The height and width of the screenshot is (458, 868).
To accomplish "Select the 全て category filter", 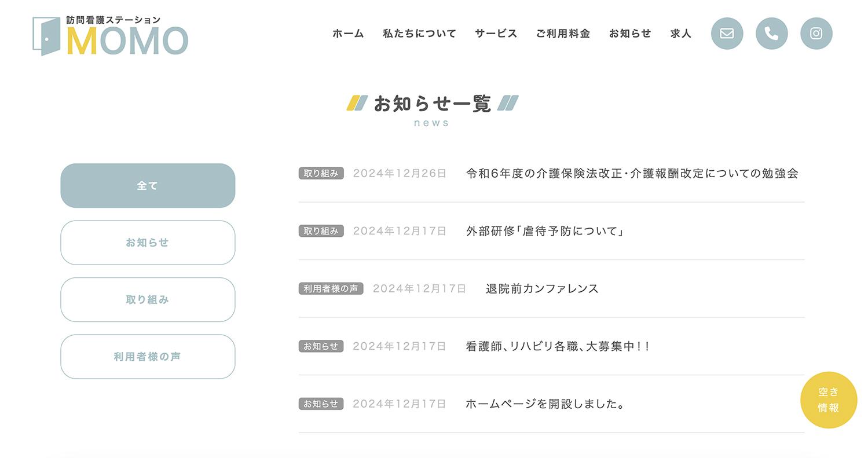I will click(148, 185).
